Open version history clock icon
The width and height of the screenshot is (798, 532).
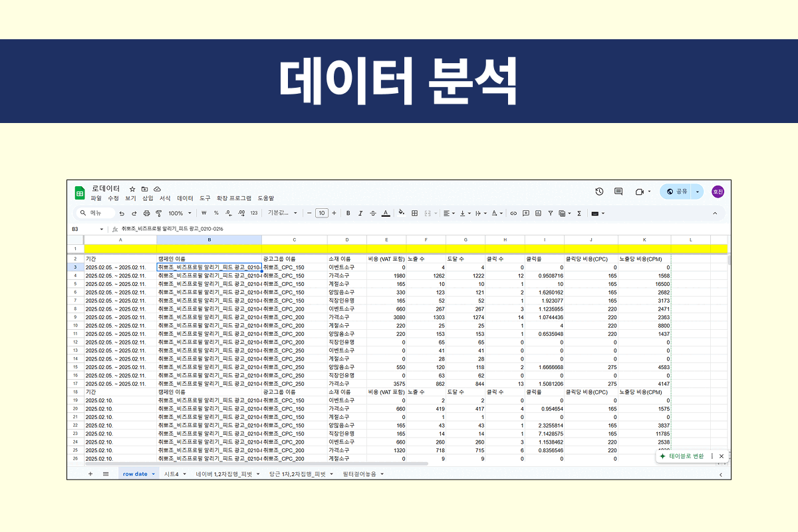coord(599,192)
